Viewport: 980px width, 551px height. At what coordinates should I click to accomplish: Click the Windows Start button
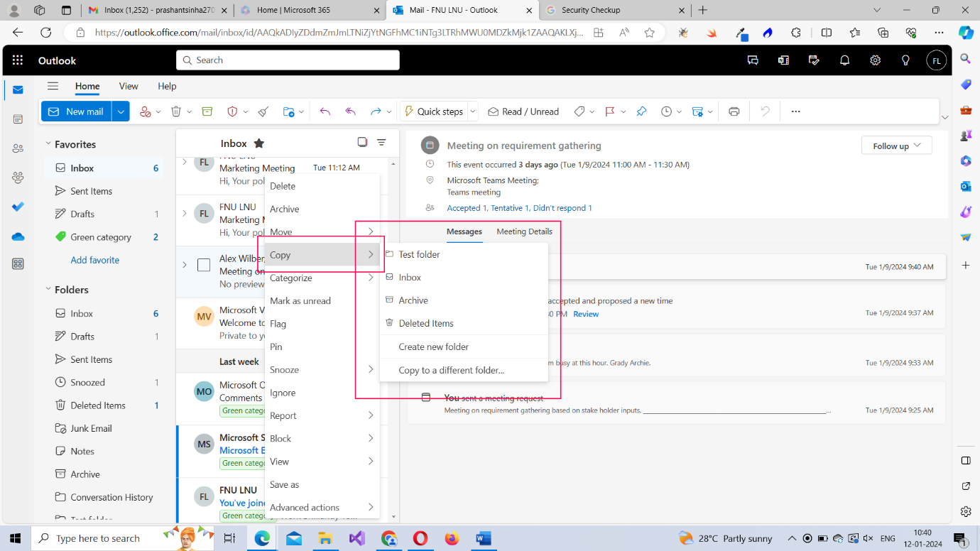coord(15,538)
